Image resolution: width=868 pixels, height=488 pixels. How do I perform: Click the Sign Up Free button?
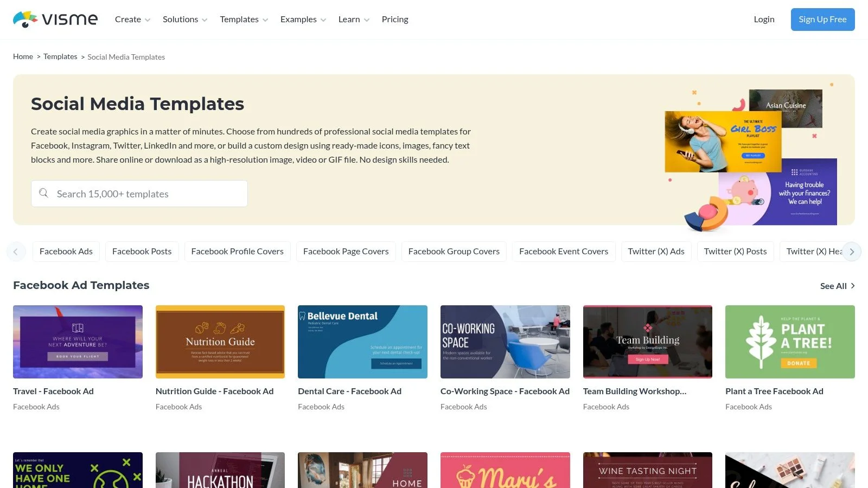(822, 20)
